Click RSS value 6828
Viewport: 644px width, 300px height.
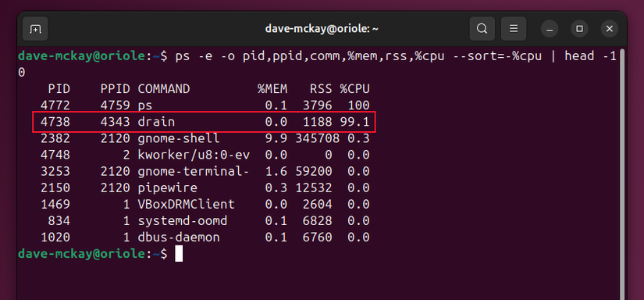coord(317,220)
